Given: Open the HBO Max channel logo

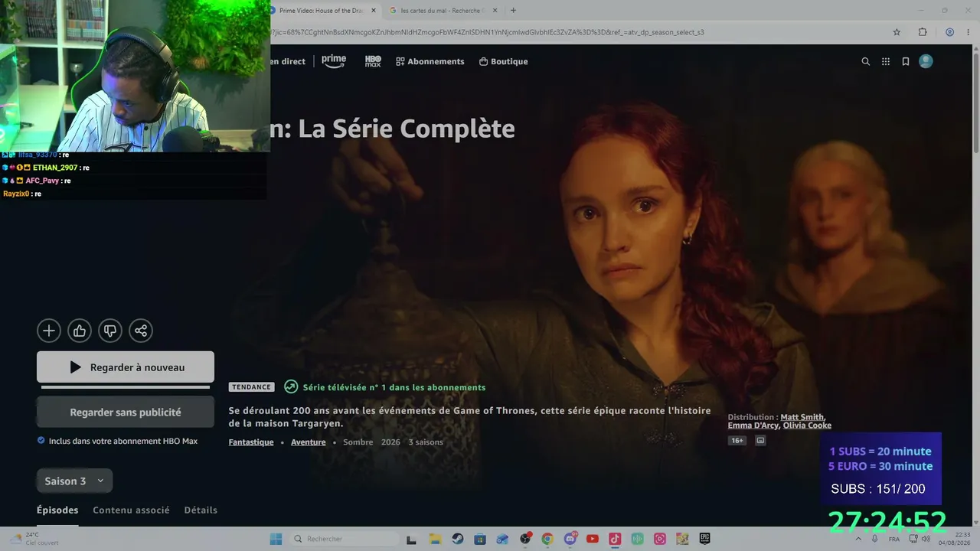Looking at the screenshot, I should (373, 61).
